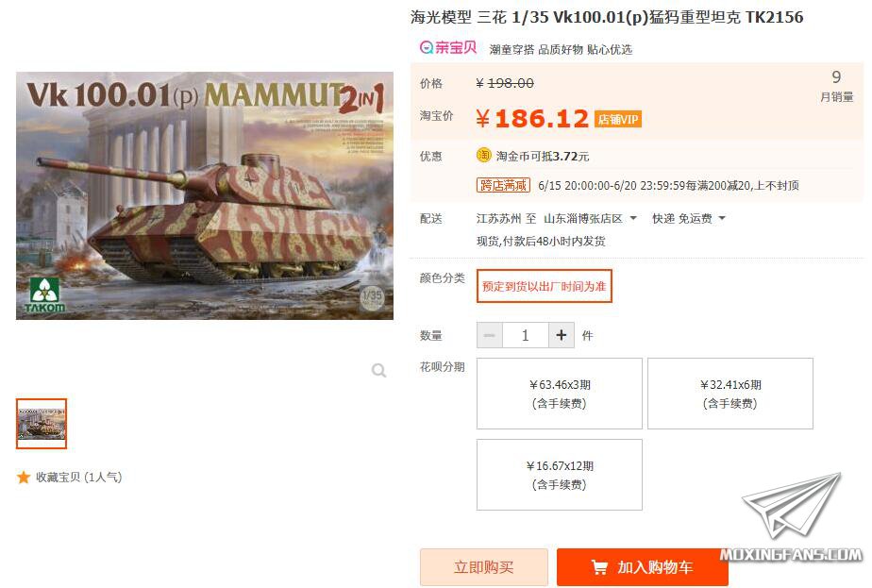Screen dimensions: 872x588
Task: Increase quantity with the plus button
Action: [562, 335]
